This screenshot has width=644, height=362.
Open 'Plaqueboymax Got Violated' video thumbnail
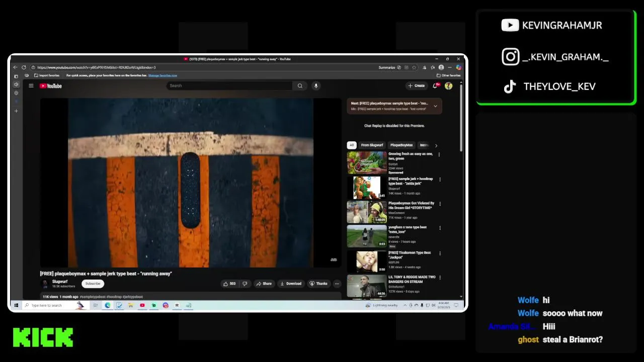pyautogui.click(x=367, y=212)
